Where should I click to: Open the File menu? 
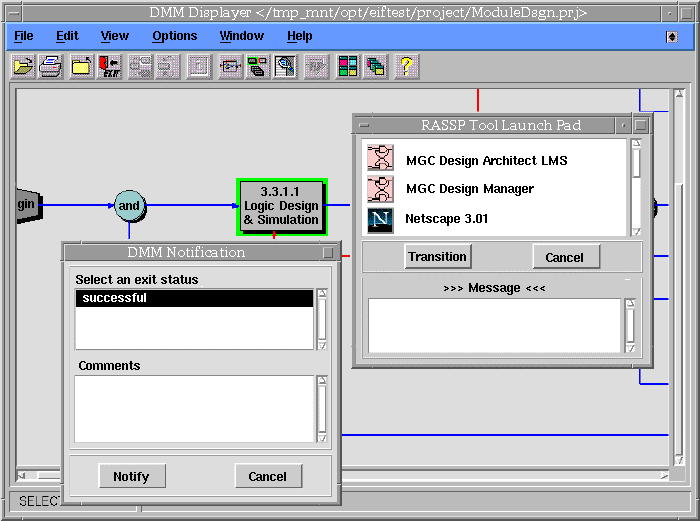(23, 36)
